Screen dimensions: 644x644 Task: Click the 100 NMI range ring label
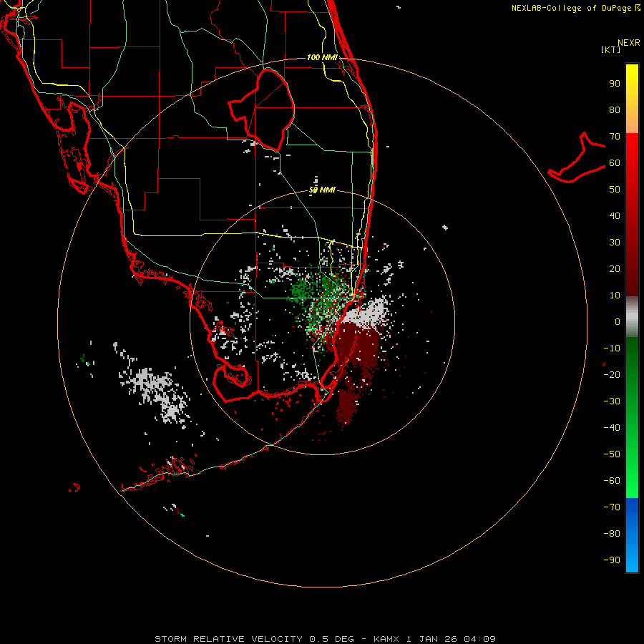coord(323,57)
